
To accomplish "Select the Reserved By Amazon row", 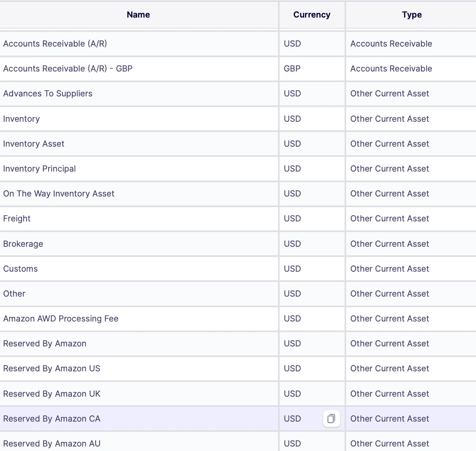I will coord(44,344).
